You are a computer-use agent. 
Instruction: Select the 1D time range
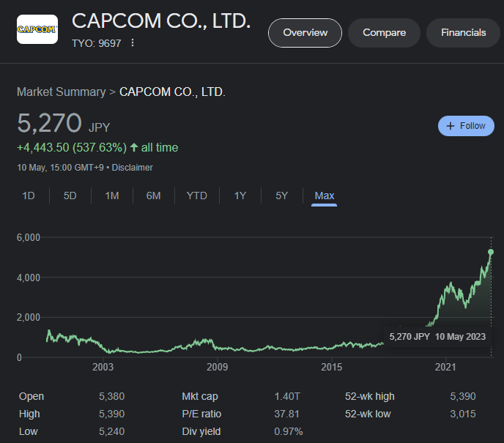(x=29, y=196)
